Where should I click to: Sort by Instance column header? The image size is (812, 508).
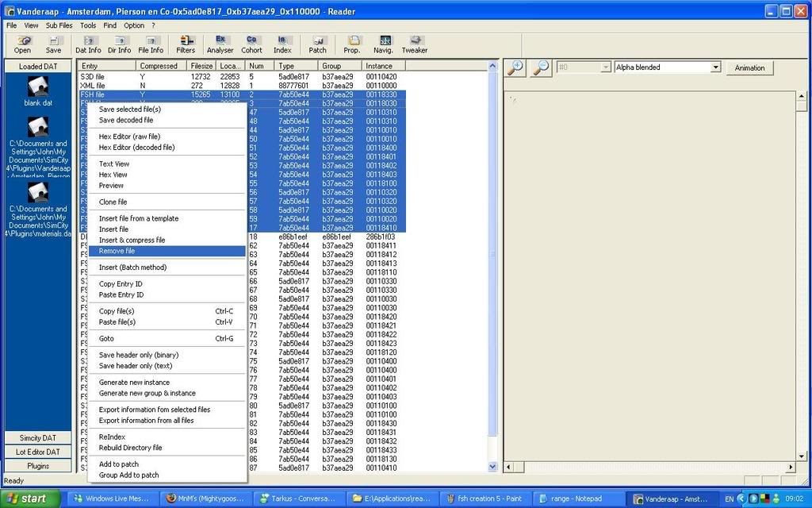(383, 66)
